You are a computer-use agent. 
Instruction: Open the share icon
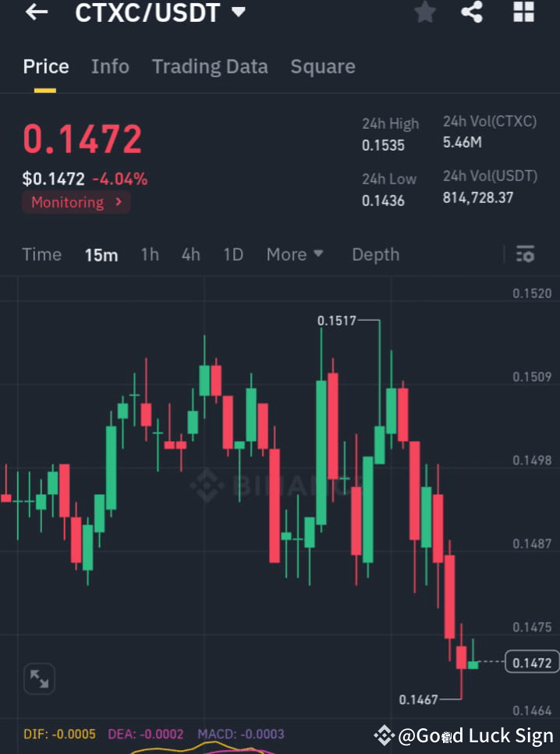472,12
